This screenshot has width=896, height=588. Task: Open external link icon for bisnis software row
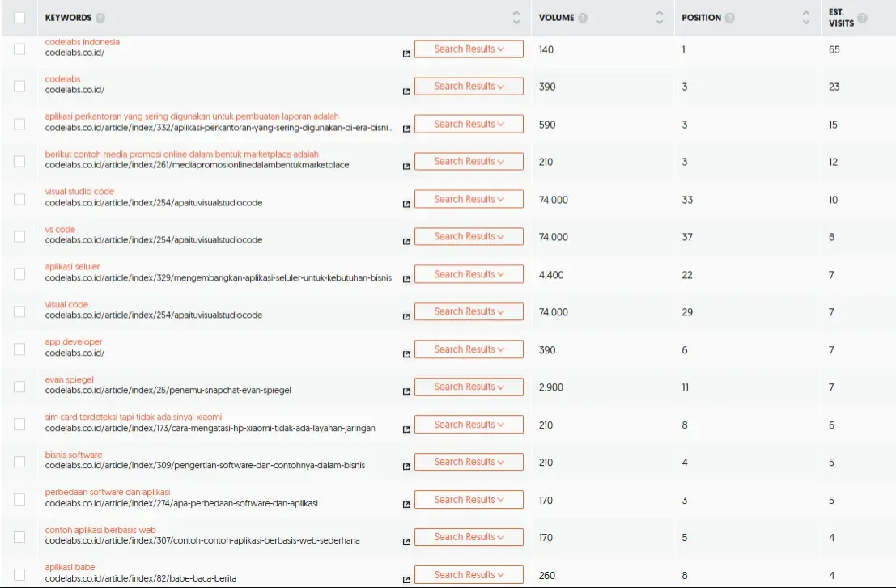[x=406, y=467]
